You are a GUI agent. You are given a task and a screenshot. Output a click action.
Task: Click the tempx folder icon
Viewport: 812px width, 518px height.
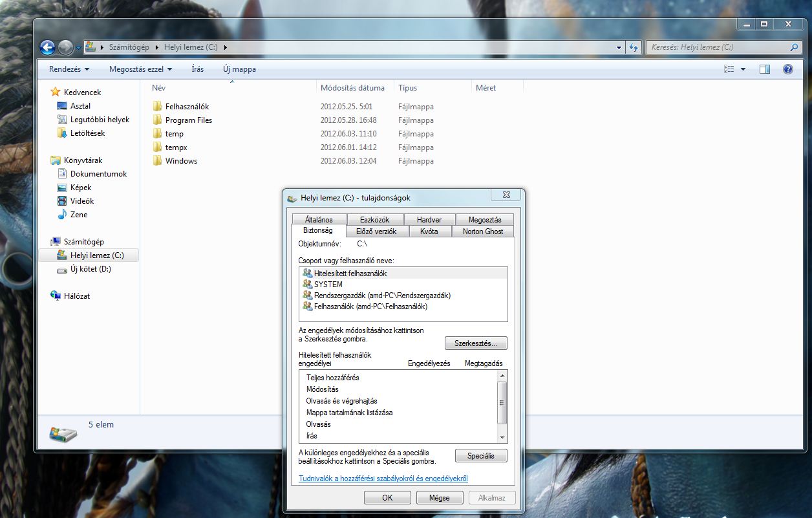tap(157, 147)
